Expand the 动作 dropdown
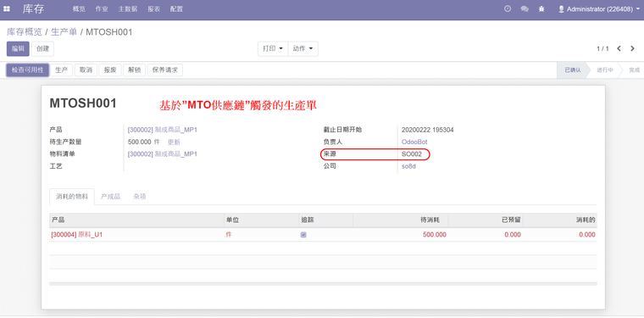Image resolution: width=644 pixels, height=318 pixels. click(x=303, y=48)
